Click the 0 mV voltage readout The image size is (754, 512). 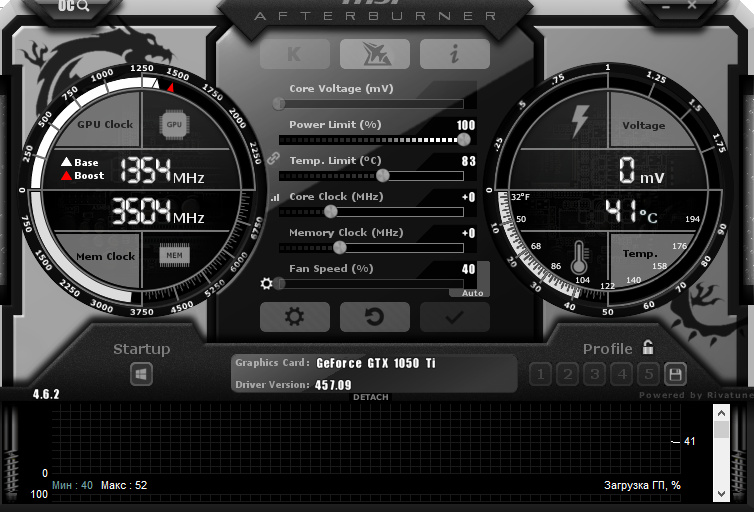tap(641, 170)
